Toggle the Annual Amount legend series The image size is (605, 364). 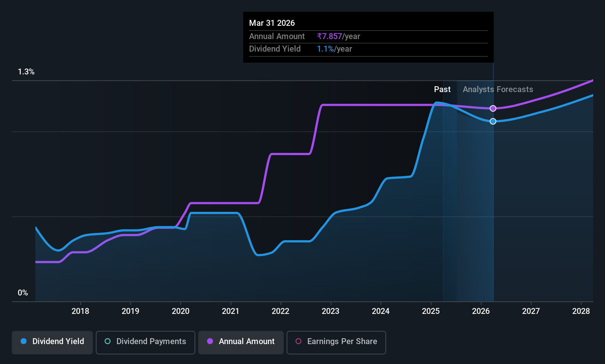coord(241,343)
